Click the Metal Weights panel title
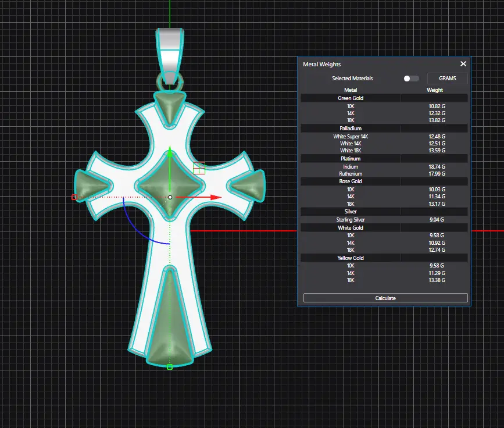Image resolution: width=504 pixels, height=428 pixels. coord(322,65)
